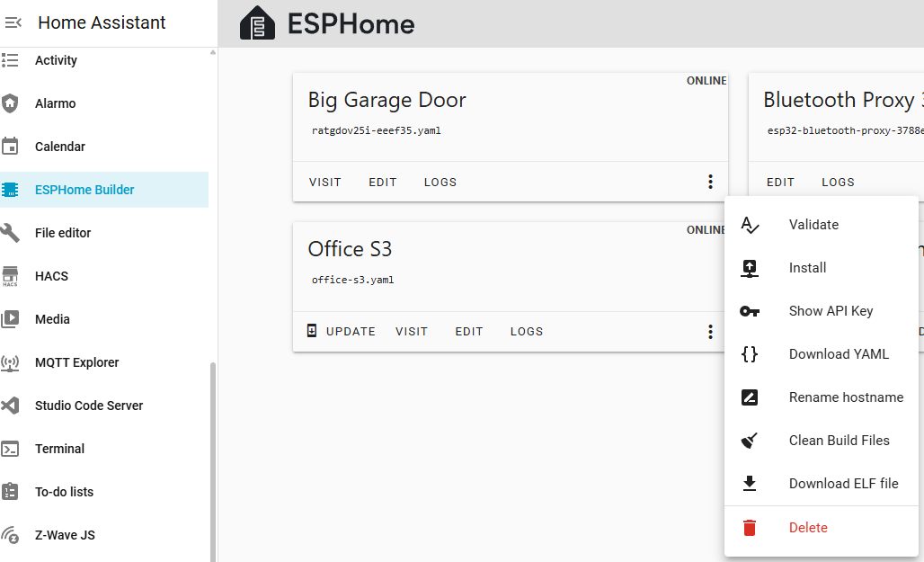Select Delete in the context menu
The image size is (924, 562).
pos(821,527)
